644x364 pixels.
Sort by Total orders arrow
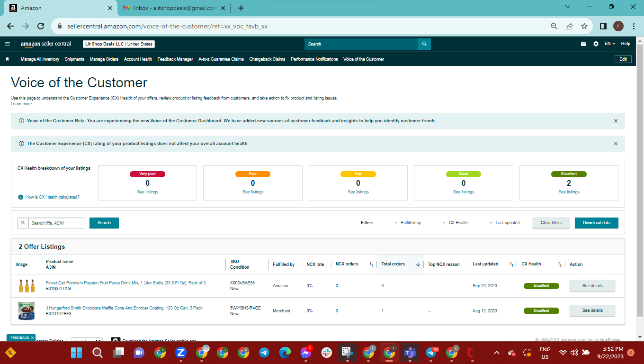pyautogui.click(x=418, y=264)
